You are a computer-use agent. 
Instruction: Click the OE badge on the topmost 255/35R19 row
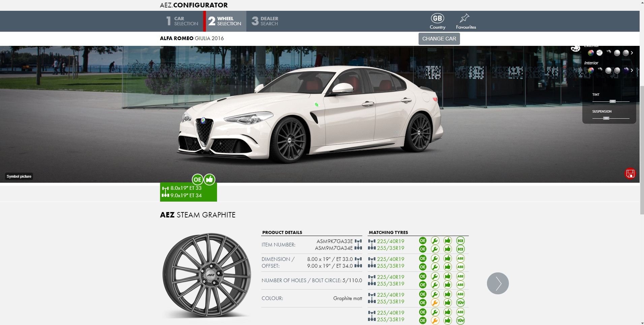coord(423,249)
